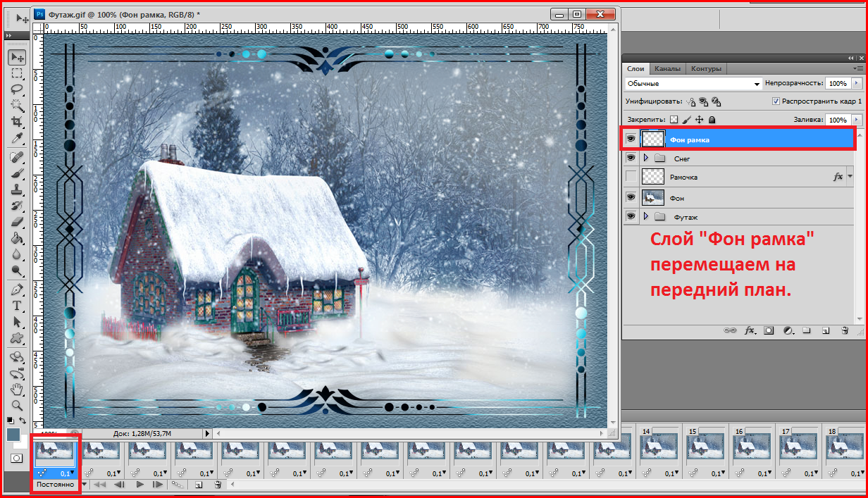The width and height of the screenshot is (868, 498).
Task: Open the looping options dropdown Постоянно
Action: click(x=59, y=485)
